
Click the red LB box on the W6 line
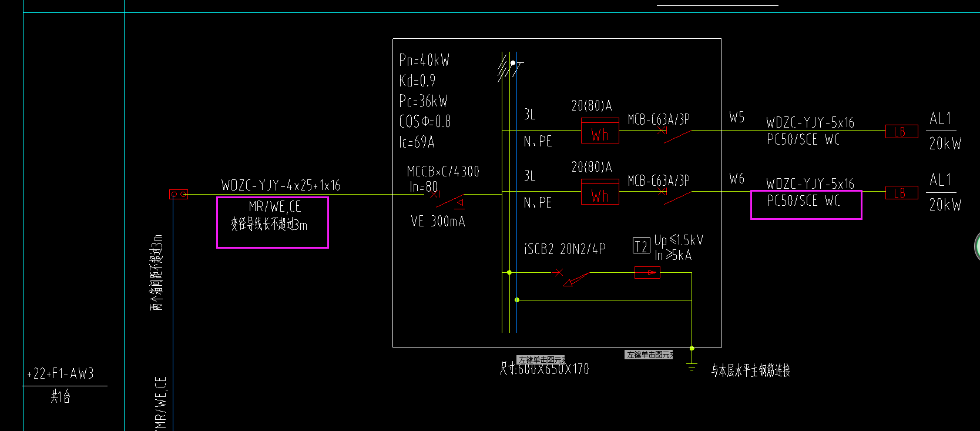(901, 193)
